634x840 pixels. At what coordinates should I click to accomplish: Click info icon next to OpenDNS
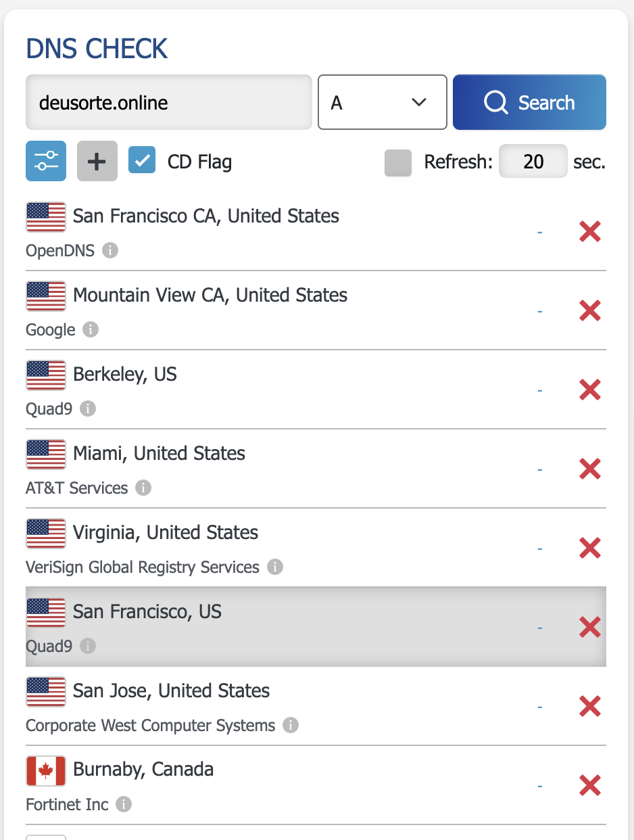click(x=110, y=251)
